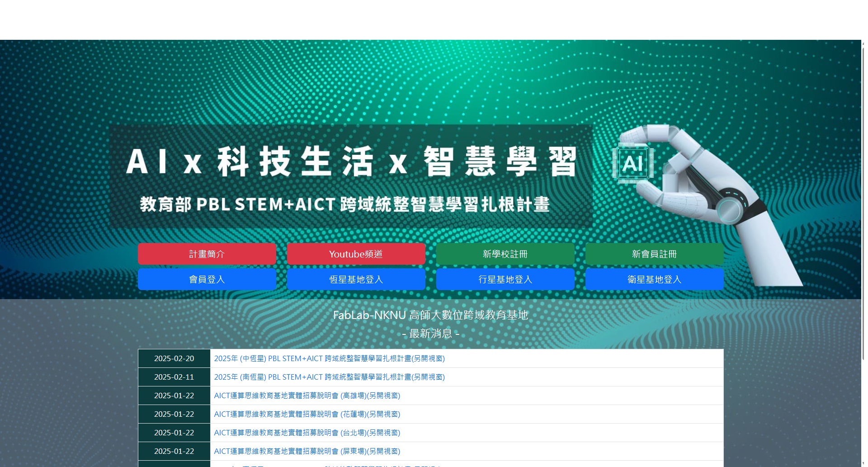Click the FabLab-NKNU 高師大數位跨域教育基地 heading
Screen dimensions: 868x467
tap(430, 315)
